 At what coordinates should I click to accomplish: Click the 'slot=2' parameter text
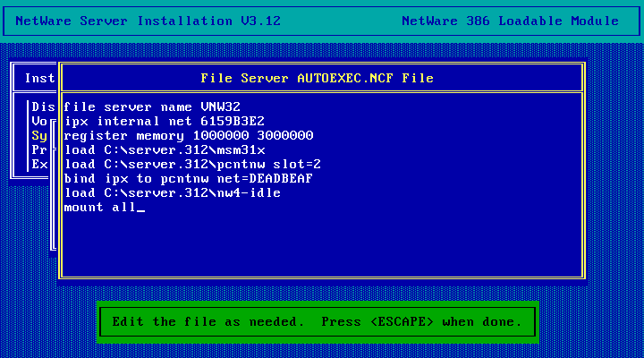[x=297, y=165]
